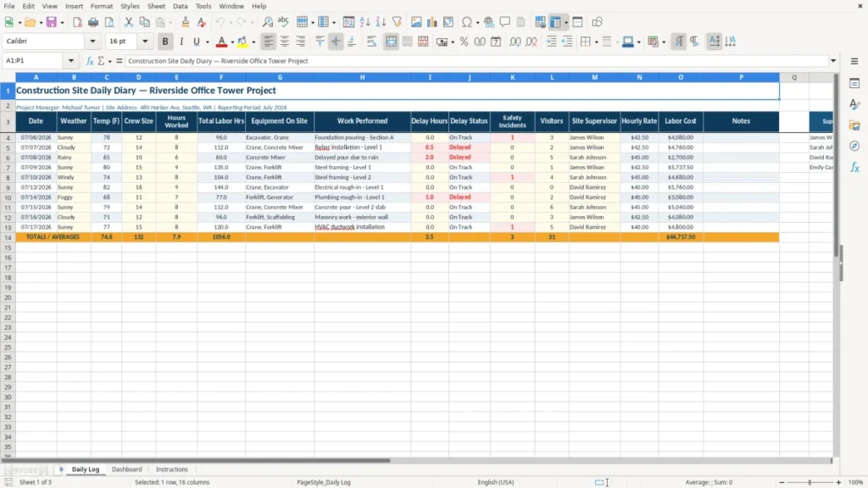Open the font size dropdown
The image size is (868, 488).
[144, 41]
